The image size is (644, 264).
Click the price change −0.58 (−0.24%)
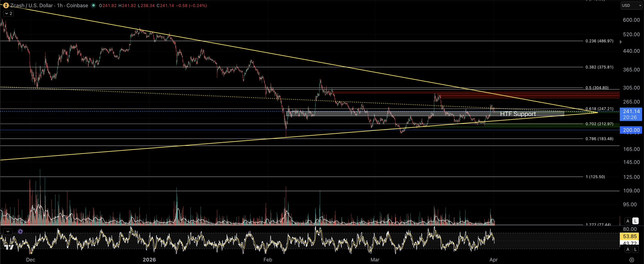tap(192, 6)
